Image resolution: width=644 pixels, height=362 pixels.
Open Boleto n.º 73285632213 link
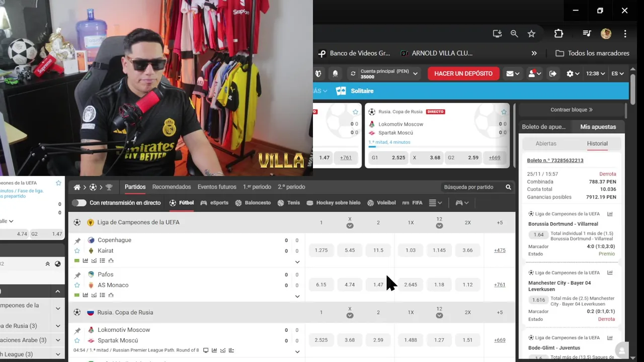(555, 160)
